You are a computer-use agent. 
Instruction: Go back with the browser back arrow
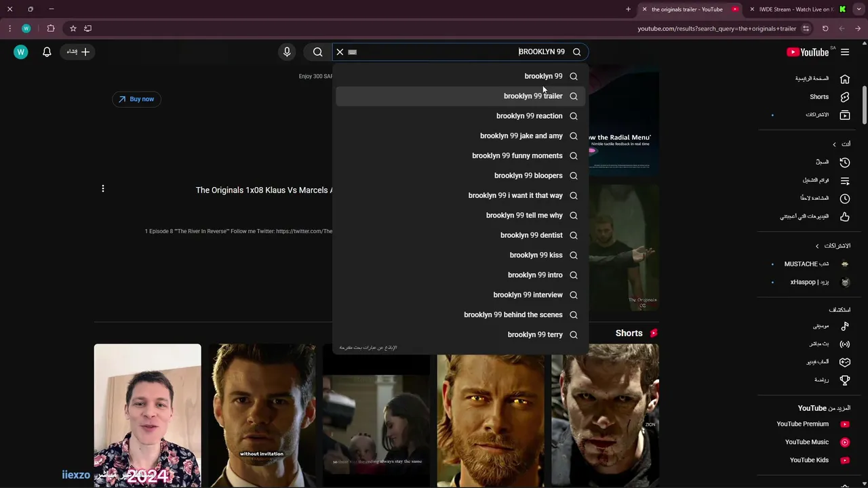pos(858,28)
